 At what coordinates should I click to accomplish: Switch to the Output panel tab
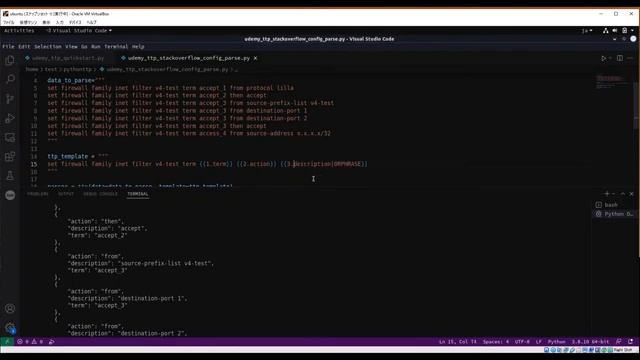66,194
